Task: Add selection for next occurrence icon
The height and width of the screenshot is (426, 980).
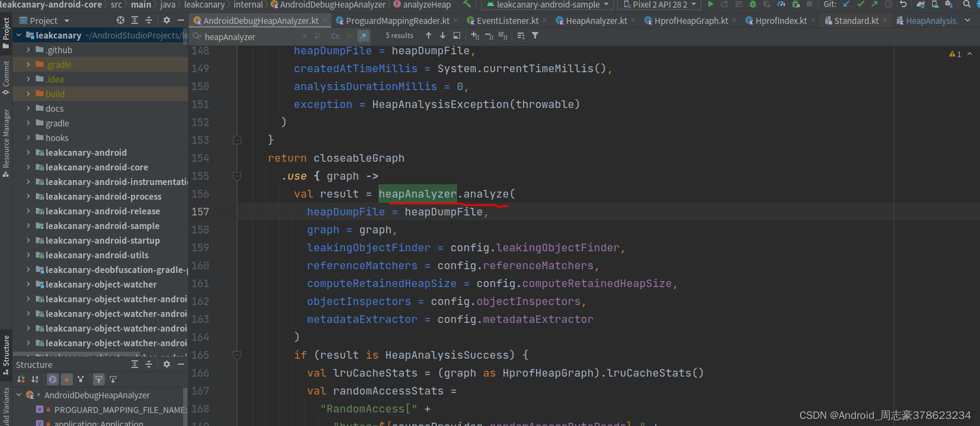Action: pos(475,36)
